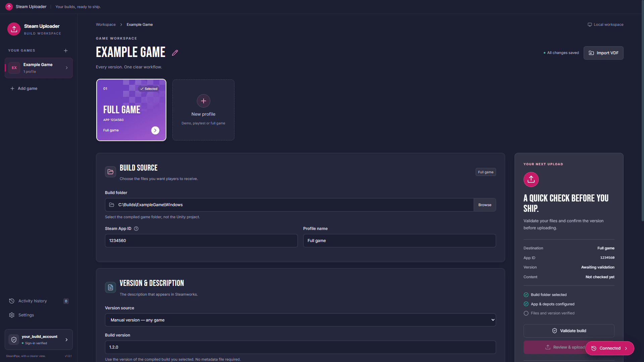The height and width of the screenshot is (362, 644).
Task: Click the shield icon beside your_build_account
Action: pos(14,340)
